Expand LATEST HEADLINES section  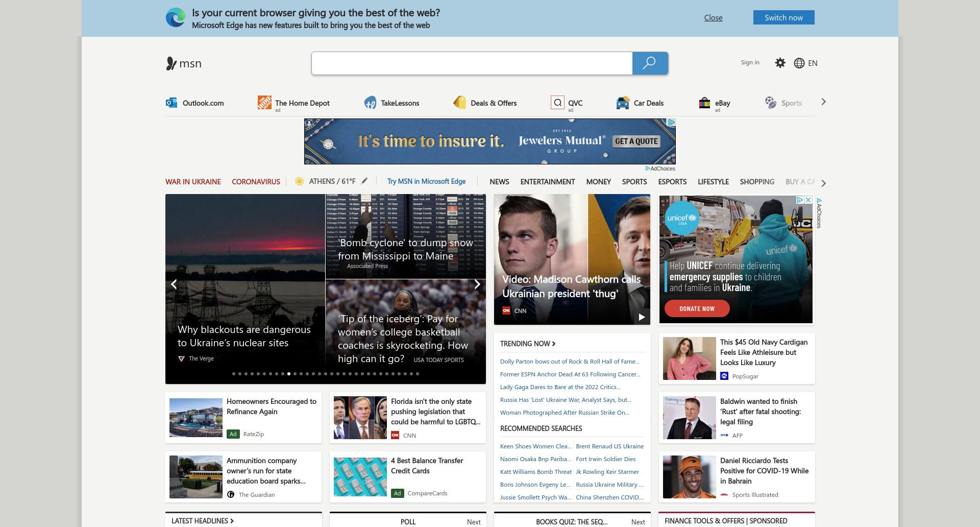(x=203, y=521)
